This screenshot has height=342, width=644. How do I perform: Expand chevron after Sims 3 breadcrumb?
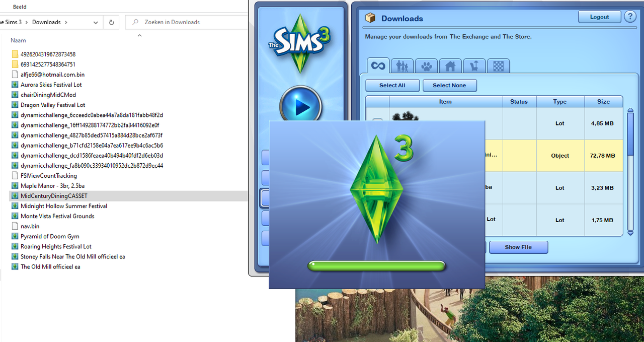(x=28, y=22)
